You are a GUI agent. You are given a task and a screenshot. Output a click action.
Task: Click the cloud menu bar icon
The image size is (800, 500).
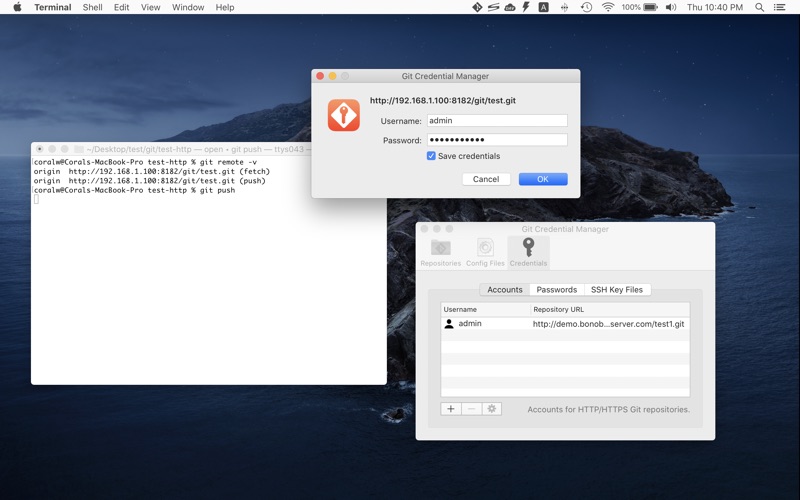pyautogui.click(x=510, y=7)
